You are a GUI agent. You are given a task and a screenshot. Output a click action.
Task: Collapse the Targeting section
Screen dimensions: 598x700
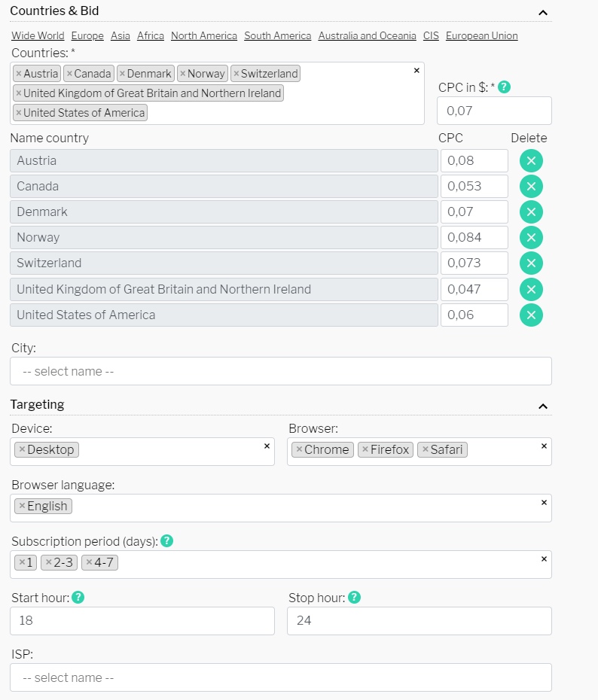[543, 406]
